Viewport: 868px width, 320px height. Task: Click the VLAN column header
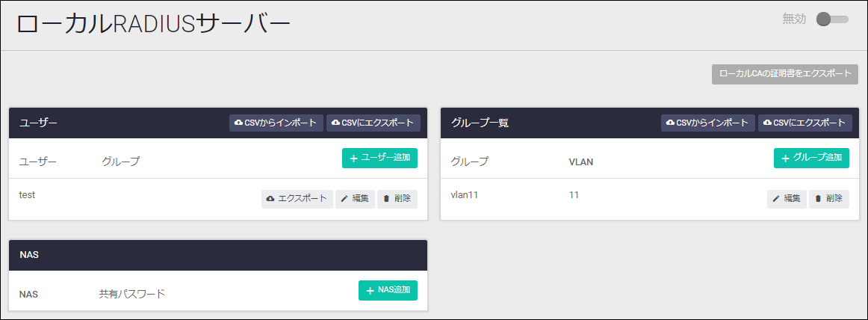point(580,162)
